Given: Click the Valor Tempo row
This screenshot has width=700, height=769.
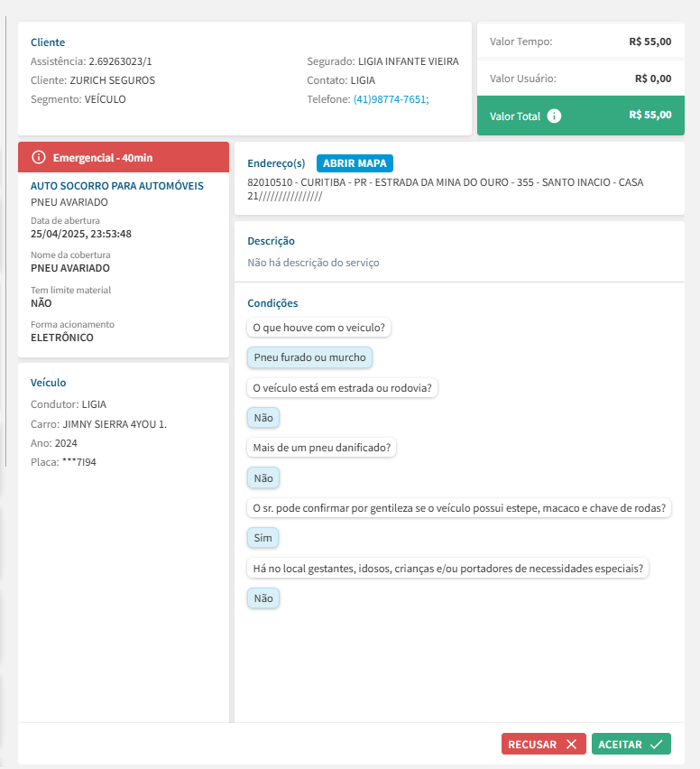Looking at the screenshot, I should pyautogui.click(x=580, y=41).
